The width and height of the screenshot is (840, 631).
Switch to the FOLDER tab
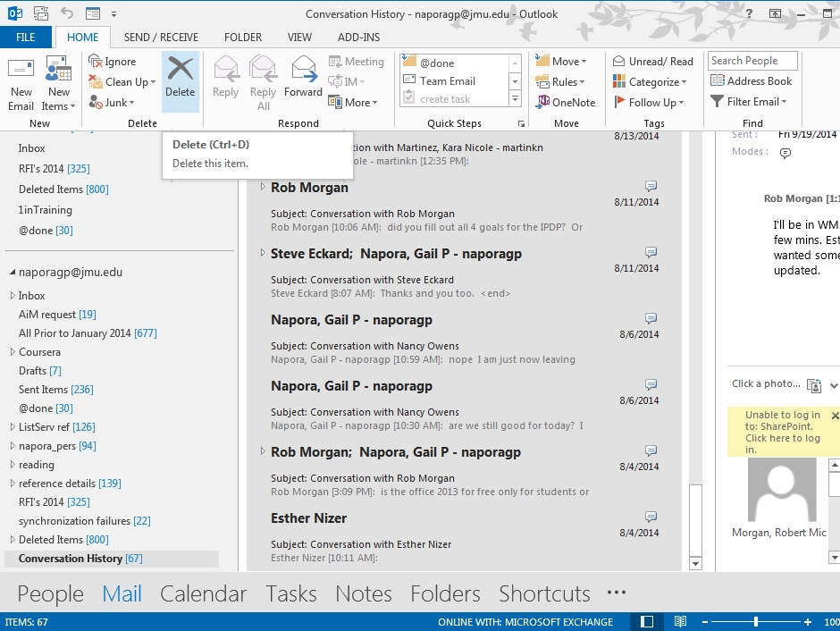point(243,37)
